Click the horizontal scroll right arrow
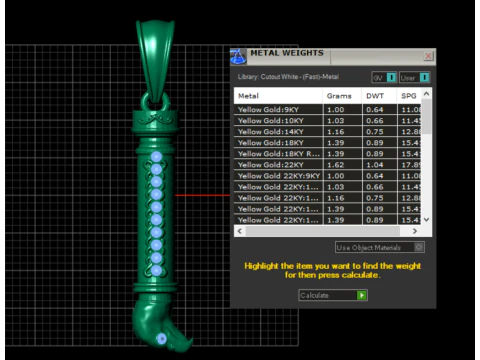The image size is (480, 360). pos(415,231)
